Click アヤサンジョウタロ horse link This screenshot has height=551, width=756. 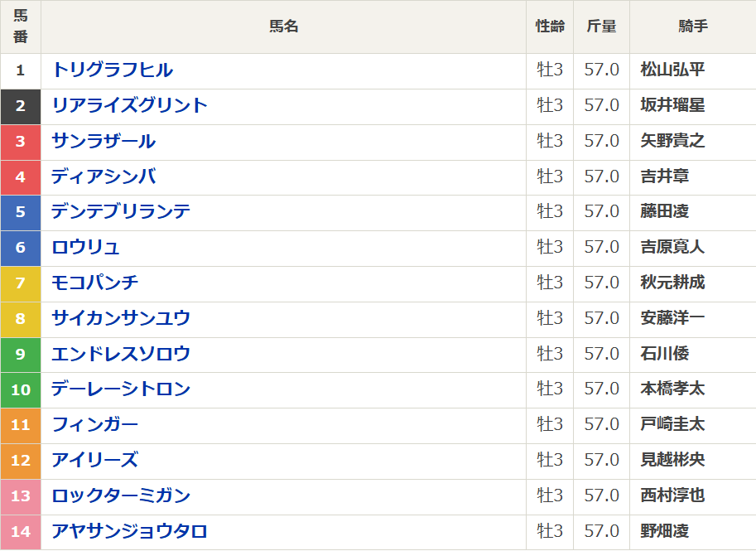click(x=129, y=532)
